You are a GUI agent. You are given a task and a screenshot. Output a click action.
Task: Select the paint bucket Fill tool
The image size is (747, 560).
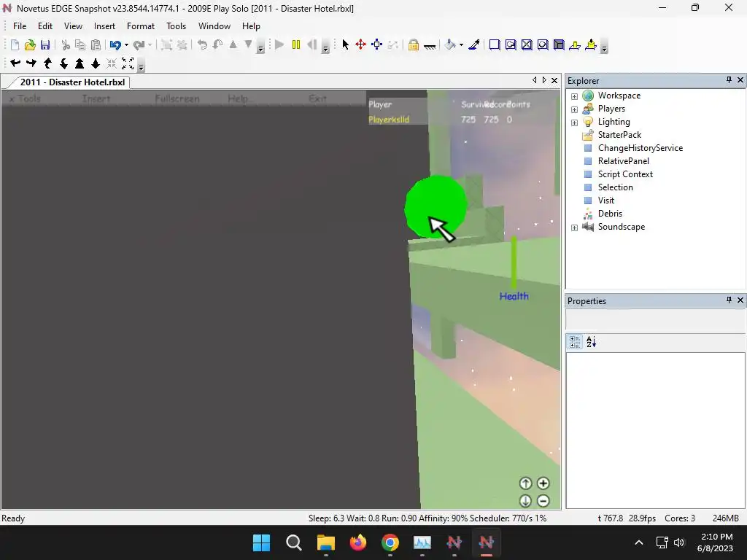(450, 44)
